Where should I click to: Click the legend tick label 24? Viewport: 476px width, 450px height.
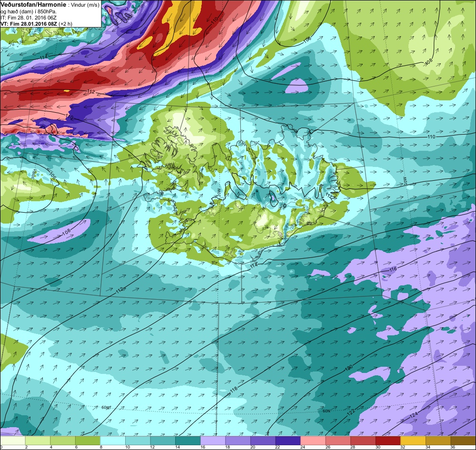(x=303, y=447)
